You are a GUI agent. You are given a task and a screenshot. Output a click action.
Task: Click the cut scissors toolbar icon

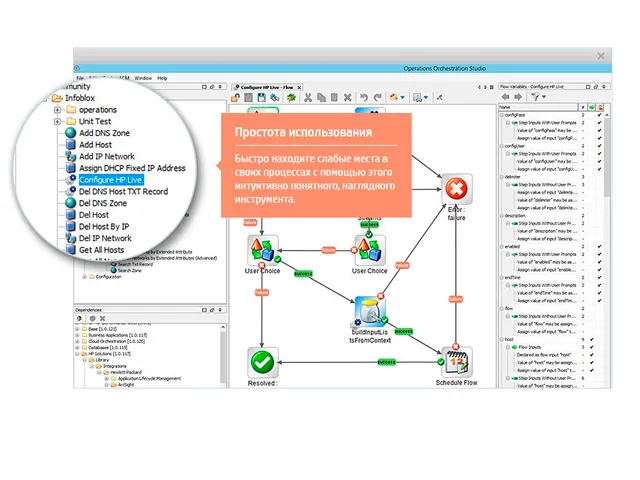308,97
